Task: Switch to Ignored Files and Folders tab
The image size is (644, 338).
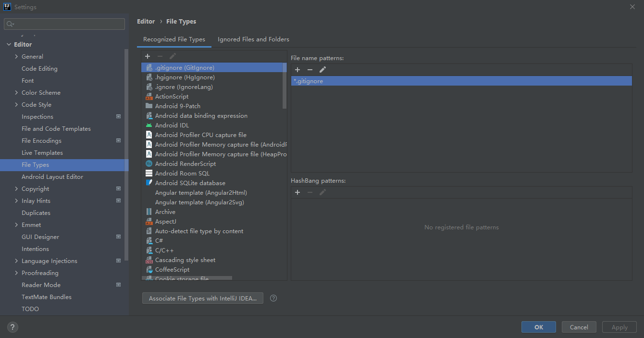Action: pos(253,39)
